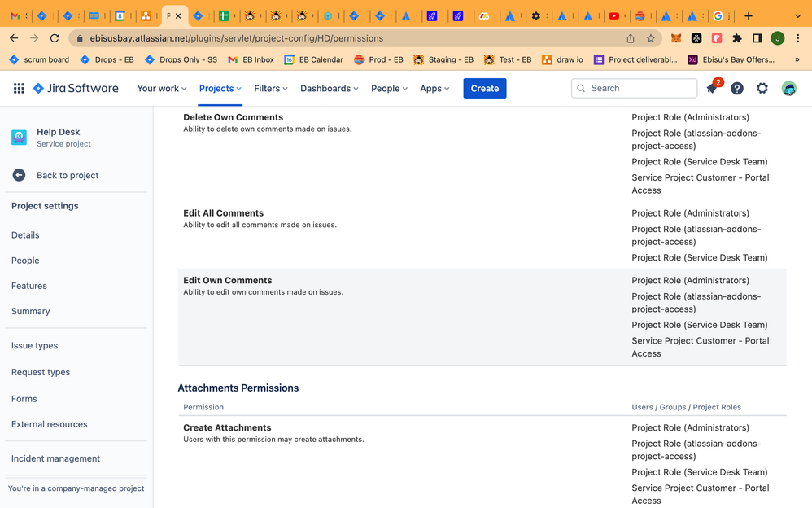This screenshot has width=812, height=508.
Task: Select the Edit All Comments permission title
Action: 223,213
